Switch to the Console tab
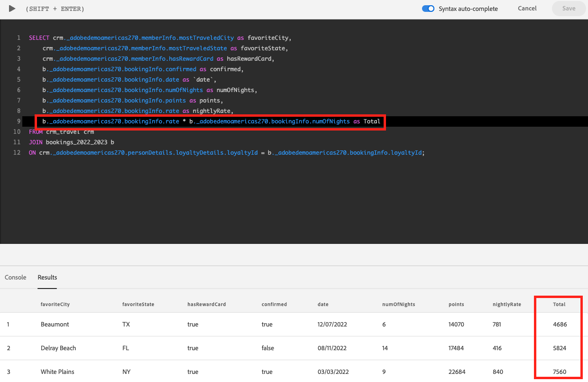 point(16,277)
